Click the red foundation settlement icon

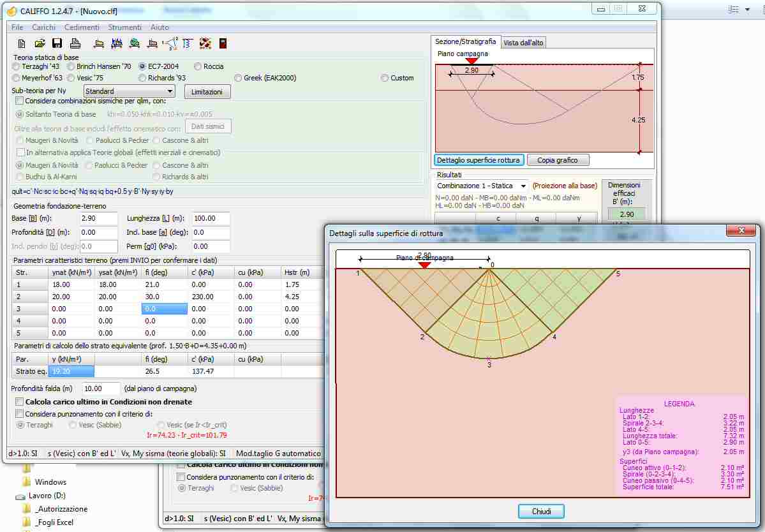[x=152, y=43]
